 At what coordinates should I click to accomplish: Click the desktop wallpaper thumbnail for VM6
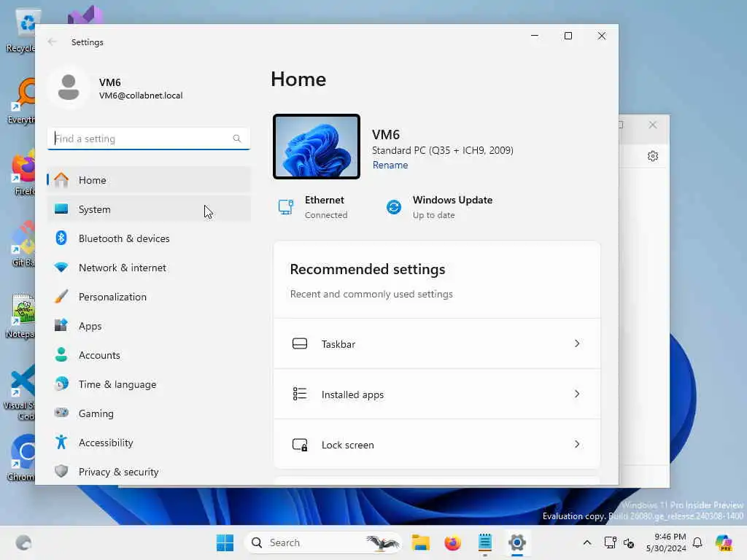click(317, 147)
